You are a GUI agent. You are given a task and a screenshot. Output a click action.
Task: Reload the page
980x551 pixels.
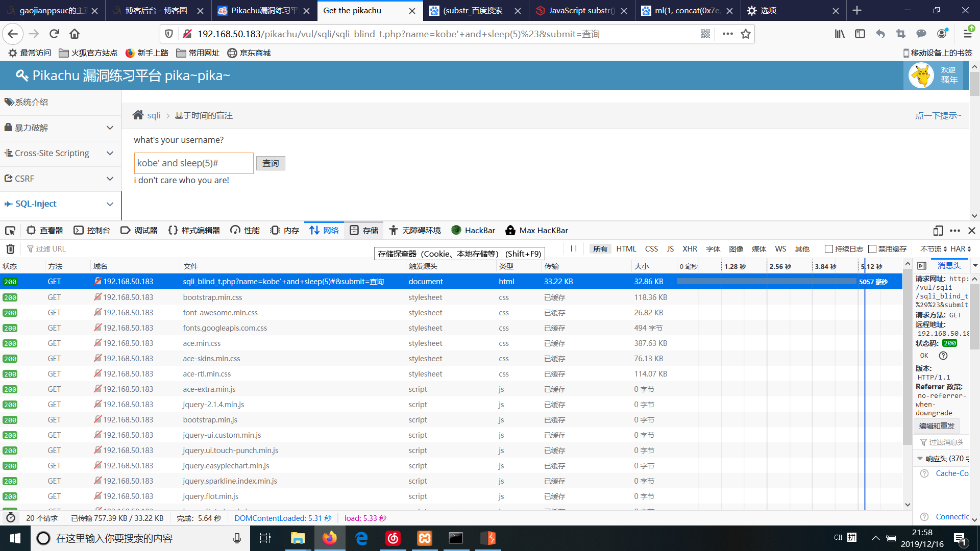tap(54, 34)
